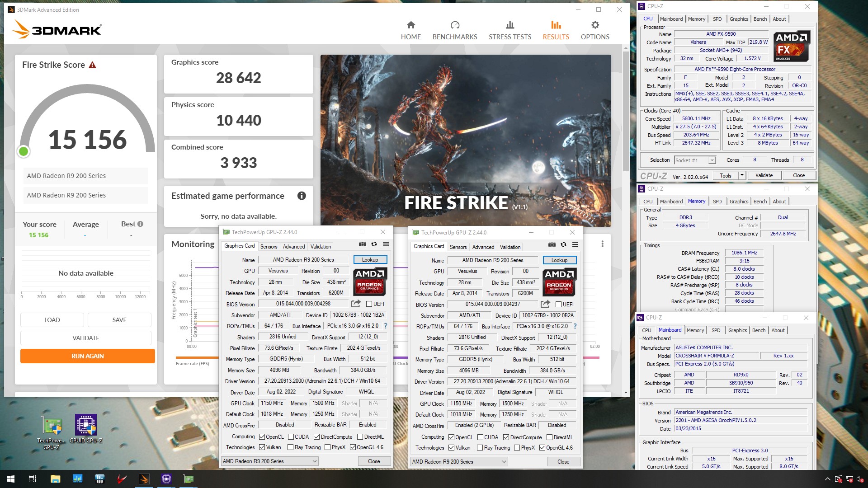The width and height of the screenshot is (868, 488).
Task: Open 3DMark OPTIONS gear
Action: [595, 25]
